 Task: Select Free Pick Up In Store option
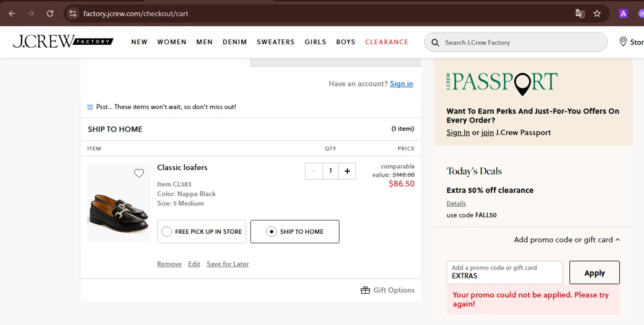point(201,232)
